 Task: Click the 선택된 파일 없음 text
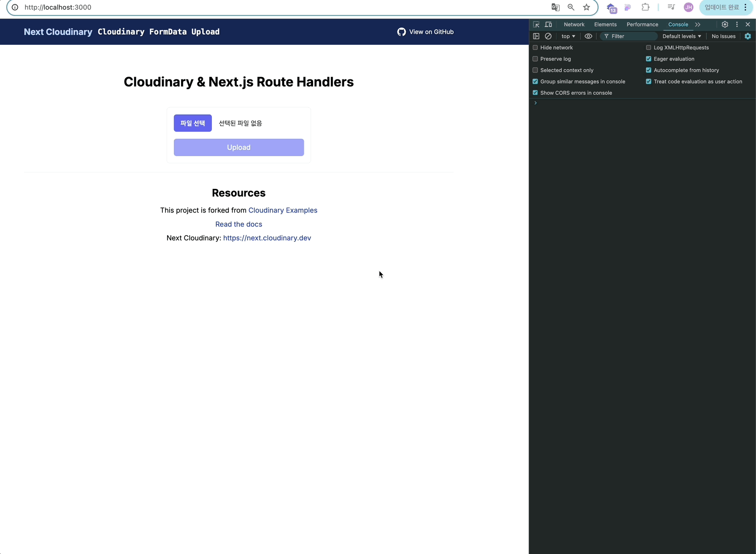coord(240,123)
